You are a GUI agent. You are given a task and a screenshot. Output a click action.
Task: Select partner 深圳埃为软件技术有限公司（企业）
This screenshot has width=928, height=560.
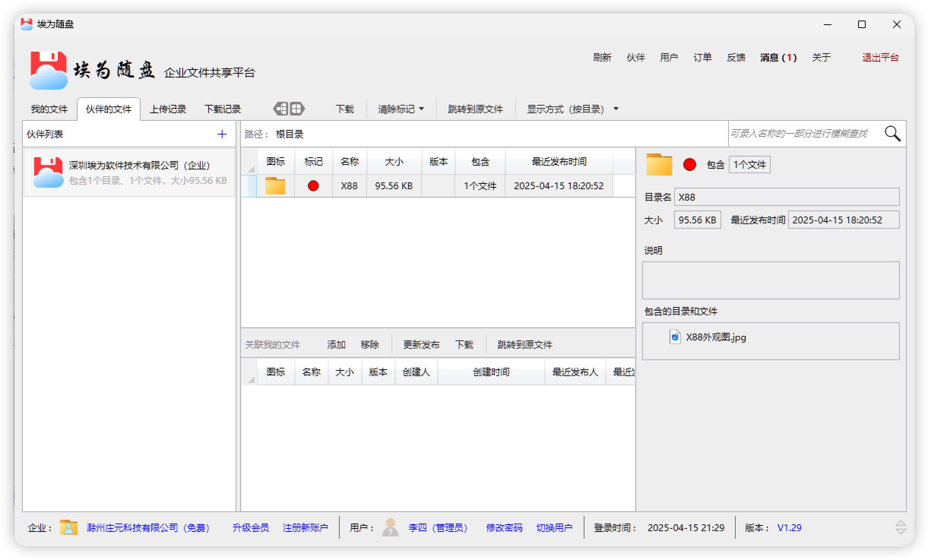pyautogui.click(x=129, y=172)
